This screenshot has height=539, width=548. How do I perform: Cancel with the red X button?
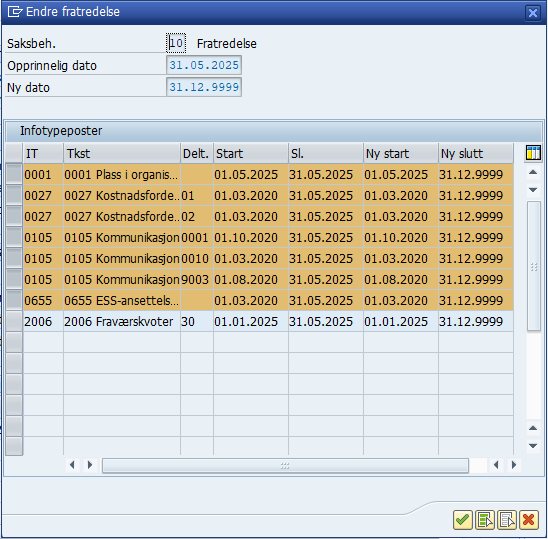point(529,520)
